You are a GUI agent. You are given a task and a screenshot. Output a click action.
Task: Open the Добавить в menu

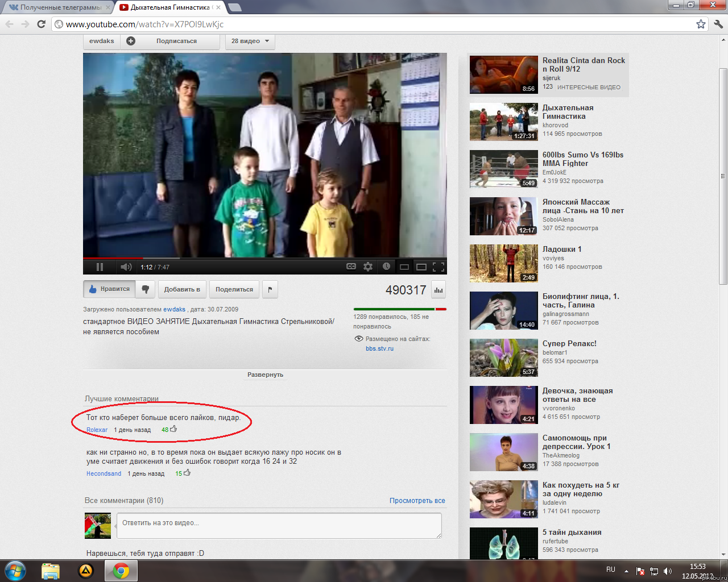(x=182, y=289)
